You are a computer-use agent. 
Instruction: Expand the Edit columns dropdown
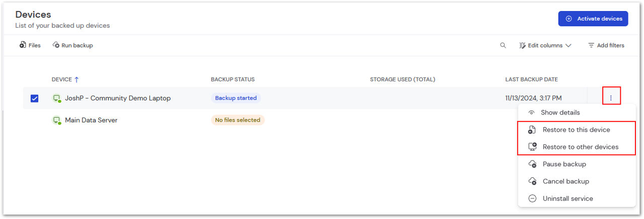(x=545, y=45)
